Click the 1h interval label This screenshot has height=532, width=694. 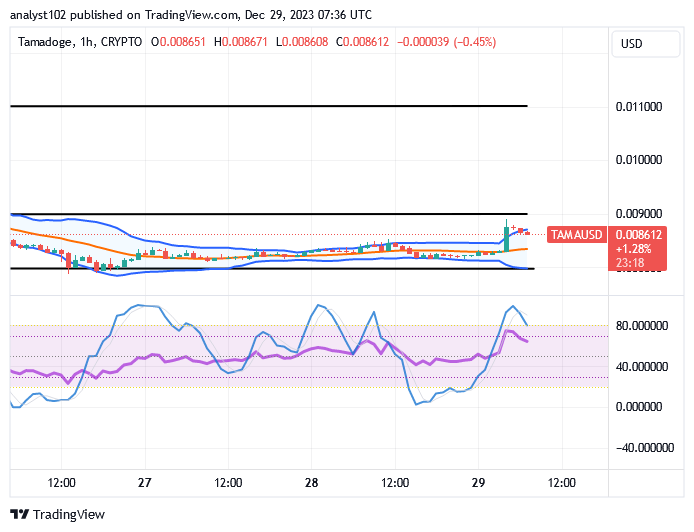point(87,42)
